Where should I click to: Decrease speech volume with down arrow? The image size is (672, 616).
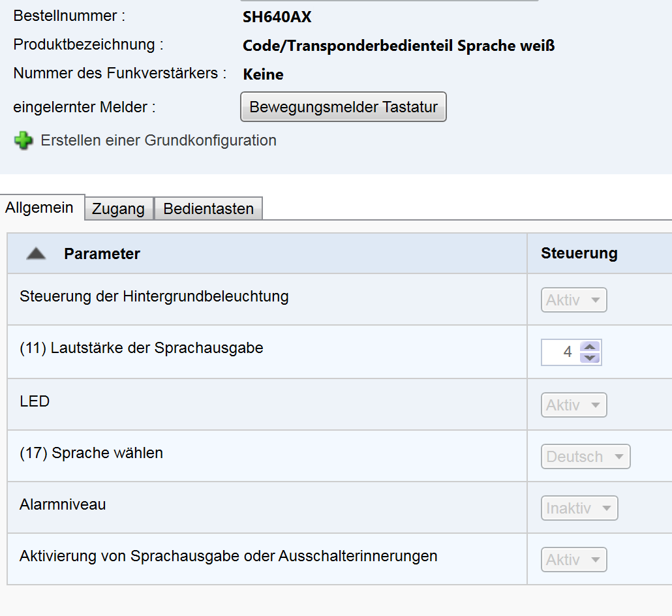(590, 358)
